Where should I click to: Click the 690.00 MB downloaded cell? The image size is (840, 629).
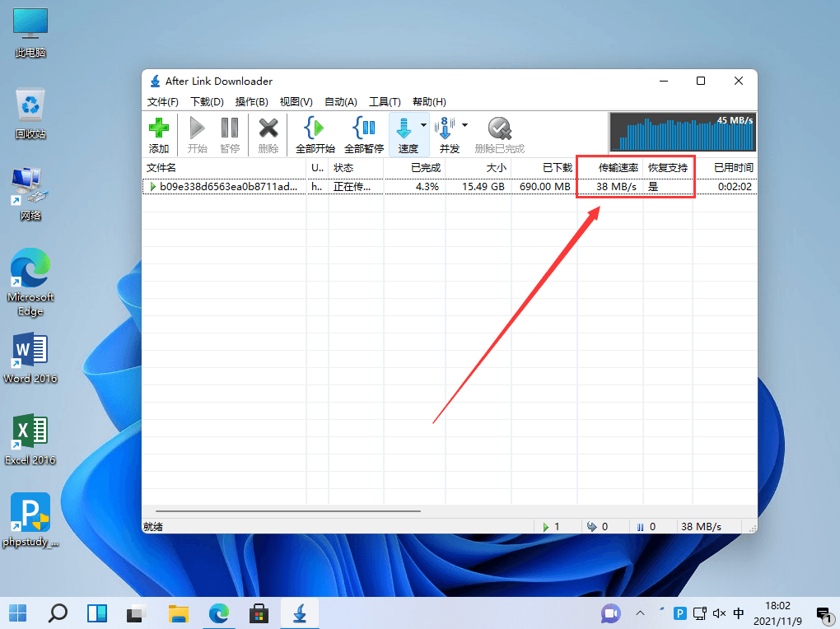545,186
